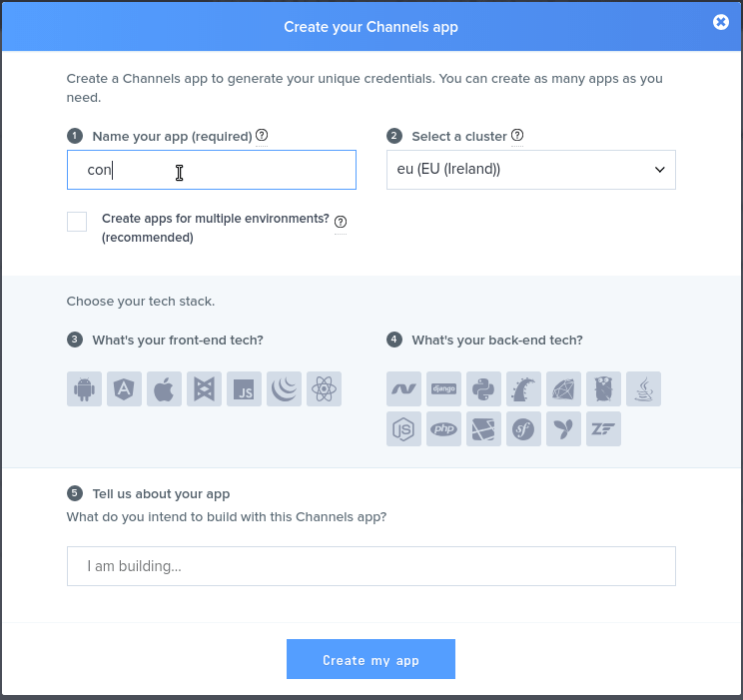
Task: Choose Django as back-end tech
Action: coord(443,389)
